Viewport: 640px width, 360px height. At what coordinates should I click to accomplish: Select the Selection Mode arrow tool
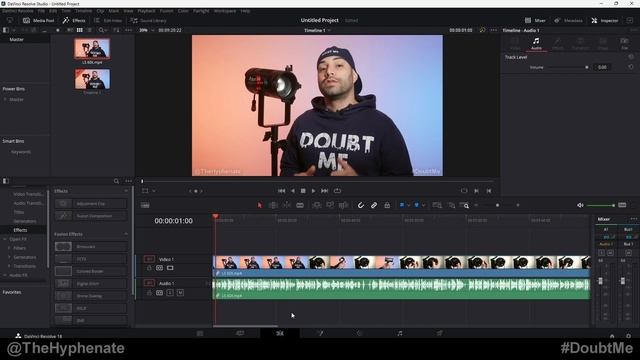coord(260,205)
